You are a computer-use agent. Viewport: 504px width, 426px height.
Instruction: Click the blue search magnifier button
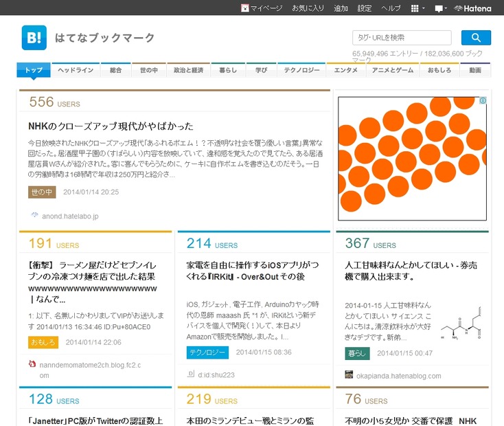tap(476, 38)
